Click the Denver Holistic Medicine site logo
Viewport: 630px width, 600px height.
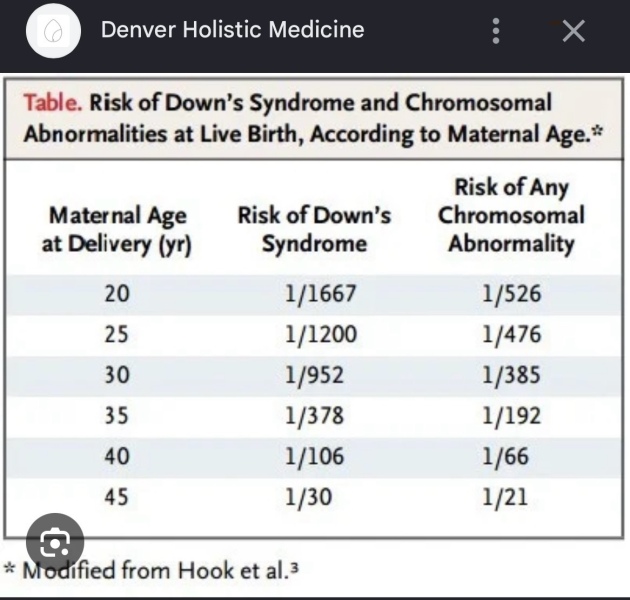[x=53, y=31]
